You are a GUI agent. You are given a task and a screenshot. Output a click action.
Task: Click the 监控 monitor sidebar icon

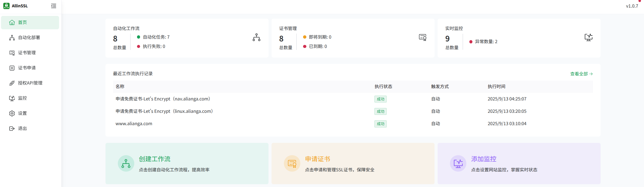(12, 98)
